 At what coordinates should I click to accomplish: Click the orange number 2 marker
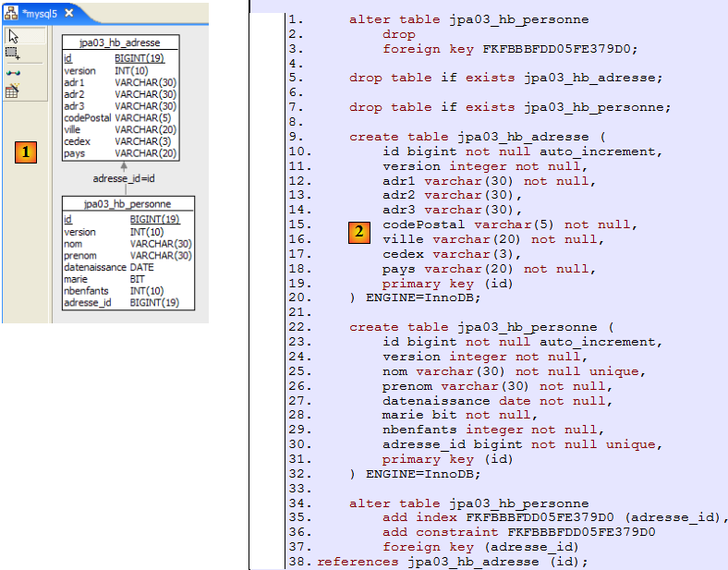pyautogui.click(x=359, y=232)
